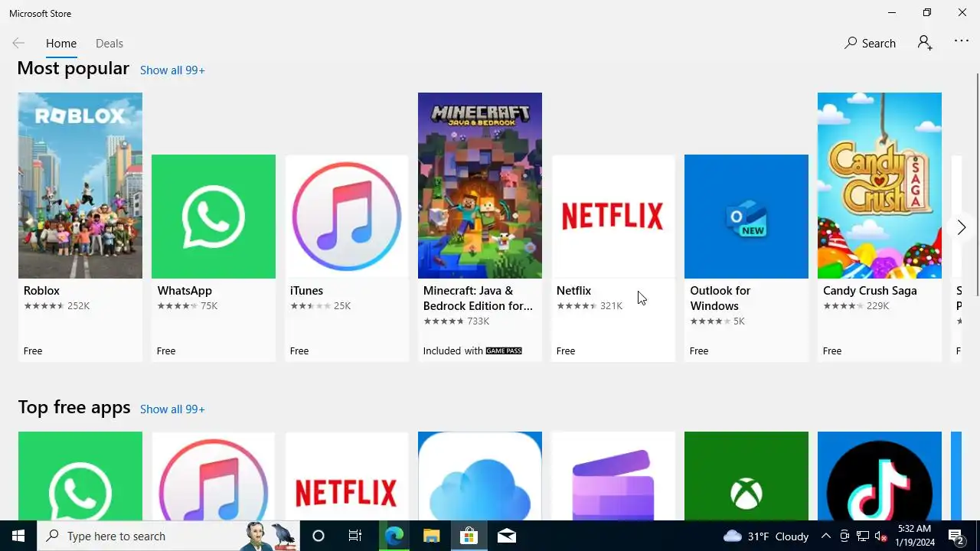Click the WhatsApp title under Most popular
Screen dimensions: 980x551
pyautogui.click(x=185, y=291)
